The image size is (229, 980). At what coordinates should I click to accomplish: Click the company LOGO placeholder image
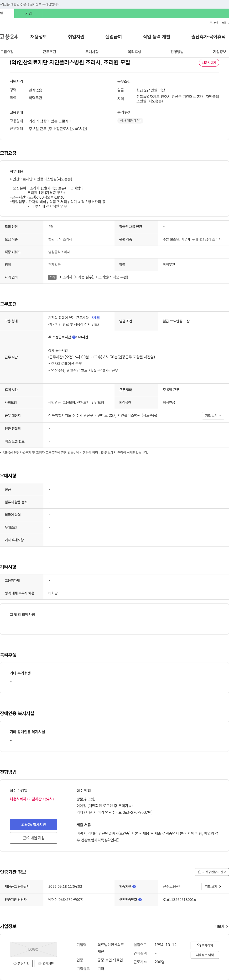coord(33,949)
